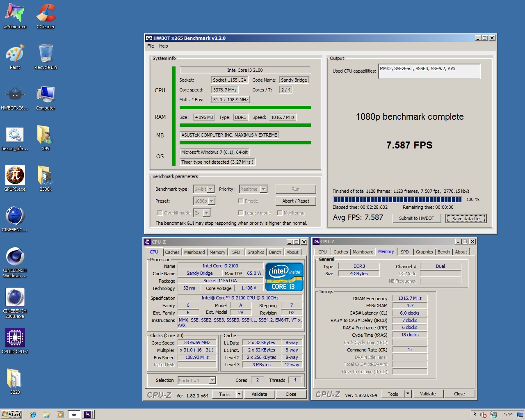The height and width of the screenshot is (420, 525).
Task: Switch to Graphics tab in right CPU-Z
Action: pyautogui.click(x=425, y=252)
